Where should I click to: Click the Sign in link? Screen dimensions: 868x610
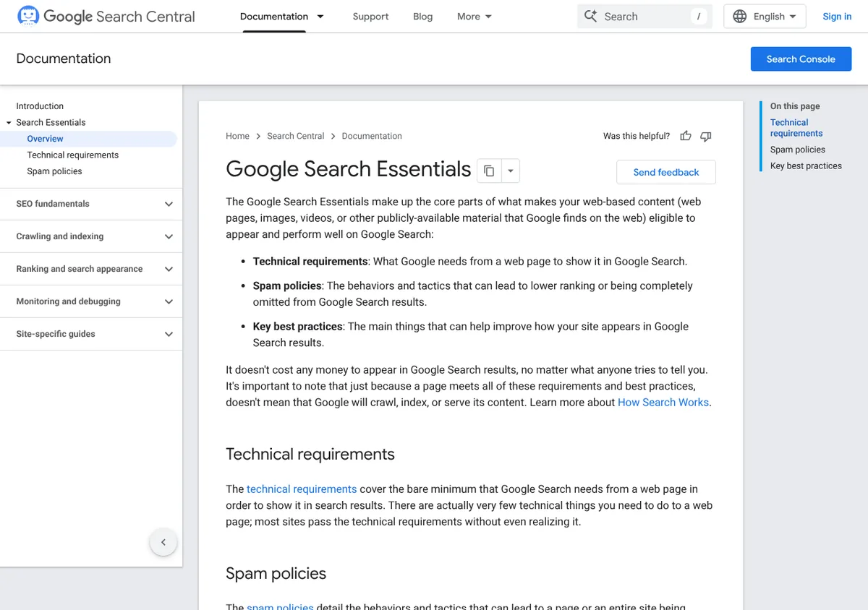pos(837,16)
